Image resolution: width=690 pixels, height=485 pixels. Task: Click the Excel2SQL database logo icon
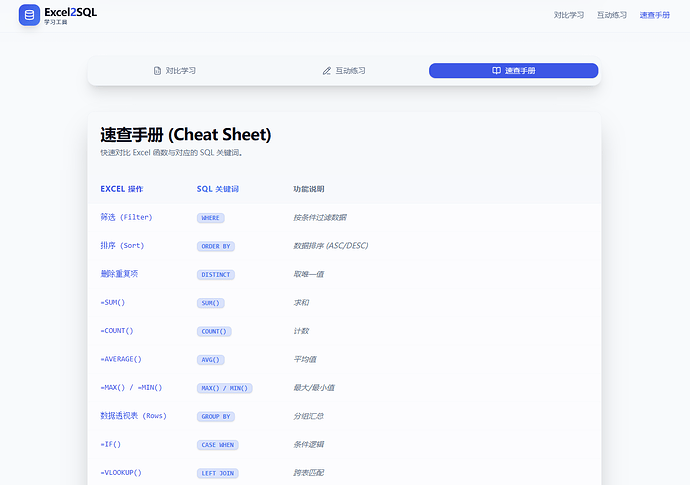tap(29, 15)
